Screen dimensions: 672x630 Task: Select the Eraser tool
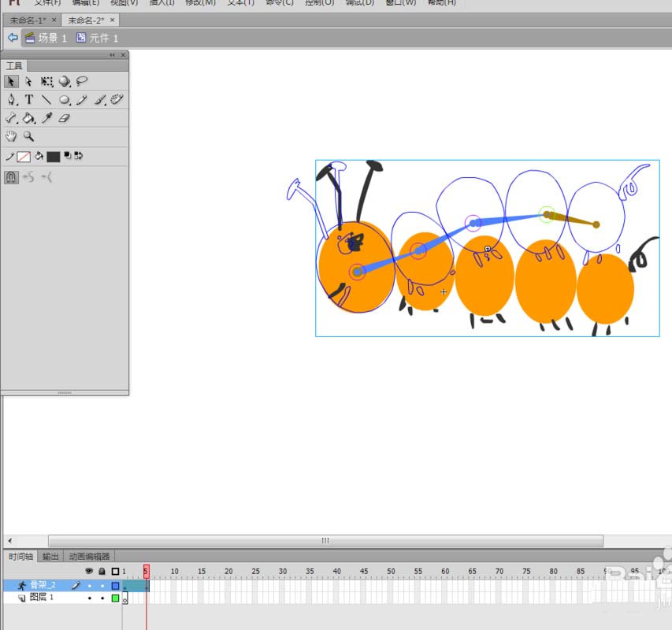coord(65,118)
